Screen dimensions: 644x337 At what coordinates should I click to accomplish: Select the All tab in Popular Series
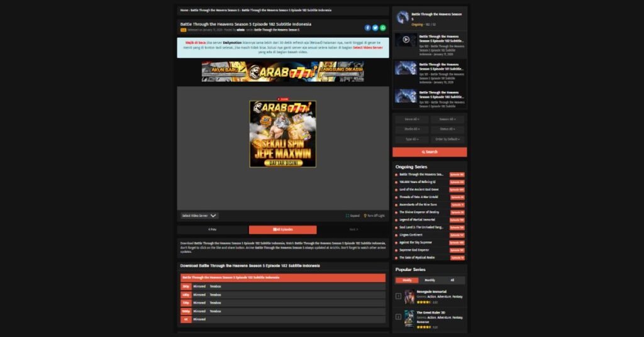(452, 280)
